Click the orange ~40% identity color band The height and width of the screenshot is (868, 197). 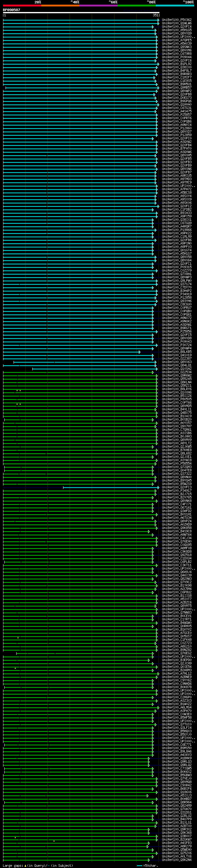click(60, 6)
